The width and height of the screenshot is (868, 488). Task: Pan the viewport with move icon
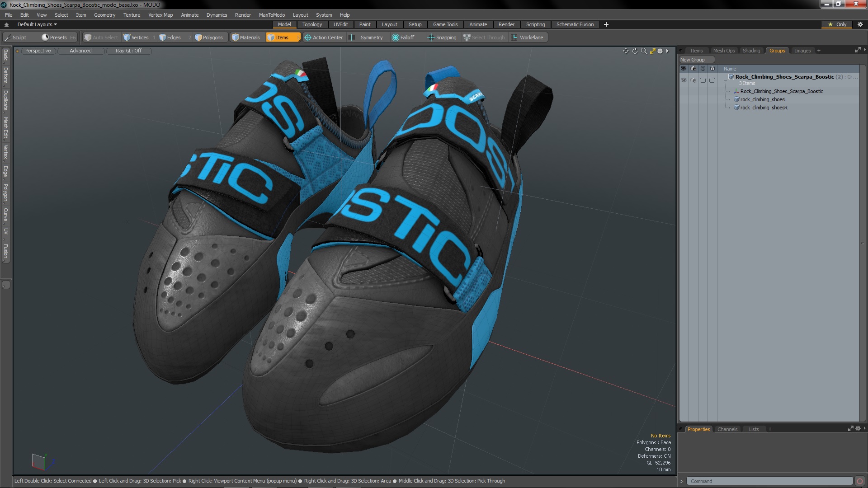[626, 51]
